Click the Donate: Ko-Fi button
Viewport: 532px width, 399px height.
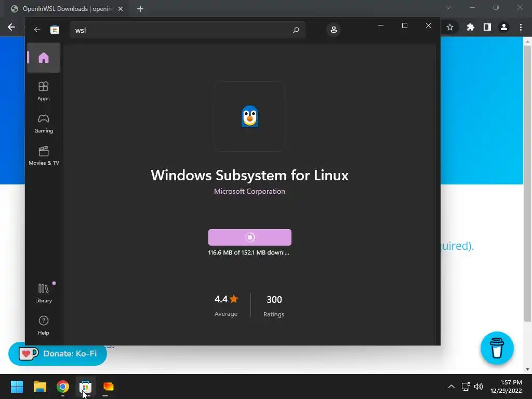tap(58, 353)
